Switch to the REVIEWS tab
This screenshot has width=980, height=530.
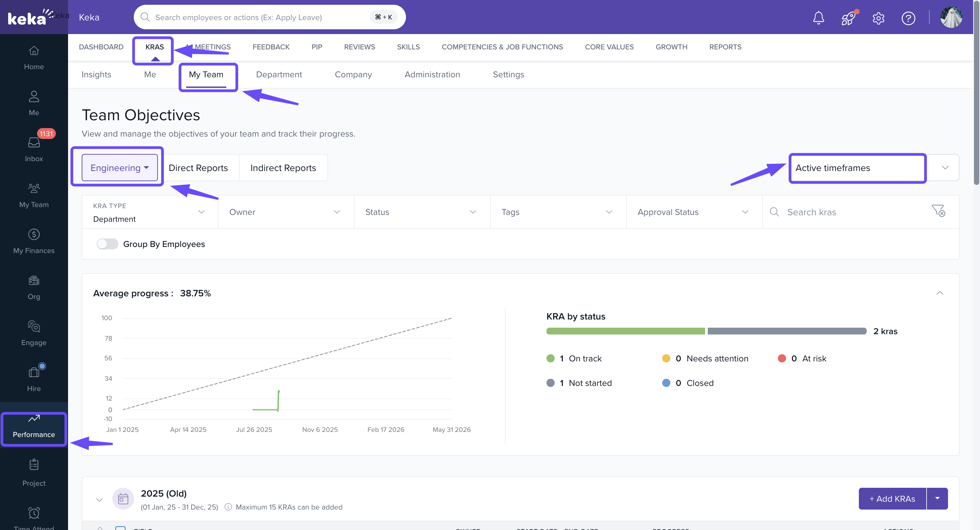[359, 47]
